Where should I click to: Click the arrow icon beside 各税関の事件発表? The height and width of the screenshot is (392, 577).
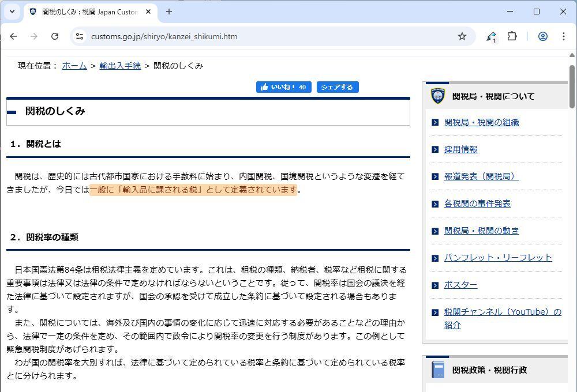[435, 204]
